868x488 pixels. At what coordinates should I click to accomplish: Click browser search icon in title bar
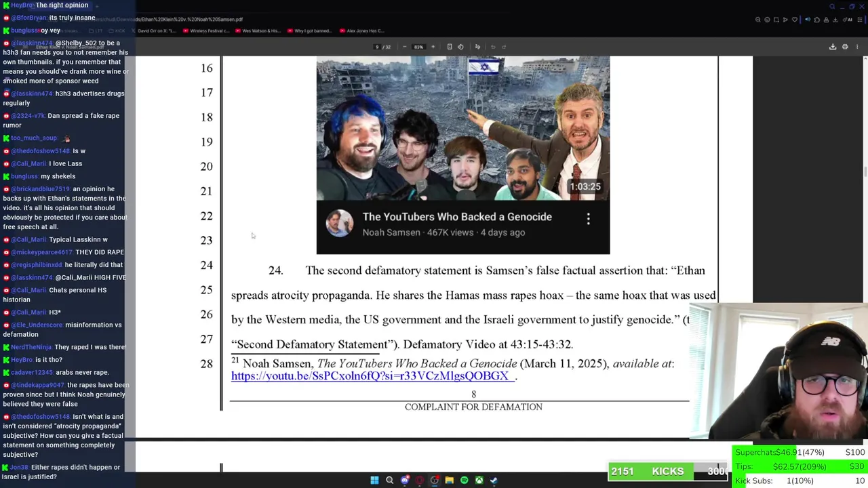833,7
